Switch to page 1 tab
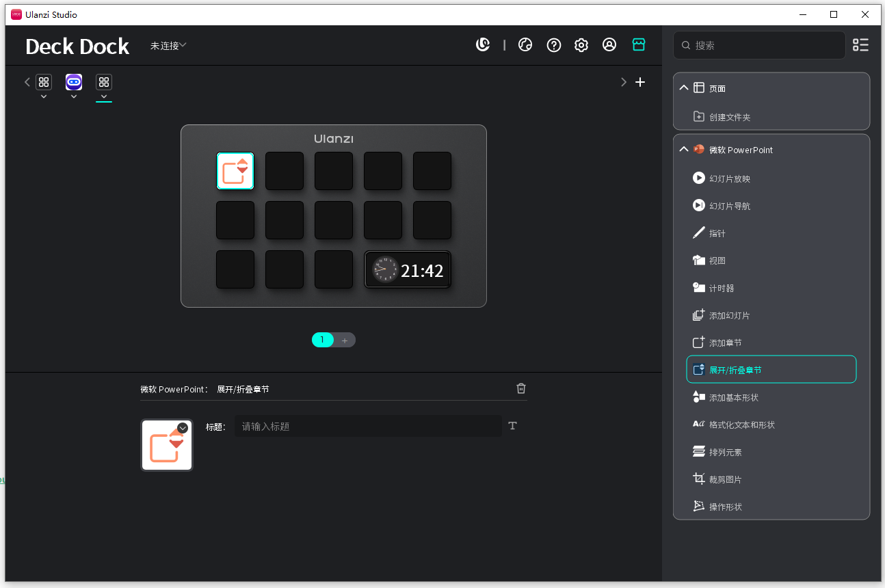885x588 pixels. [322, 340]
